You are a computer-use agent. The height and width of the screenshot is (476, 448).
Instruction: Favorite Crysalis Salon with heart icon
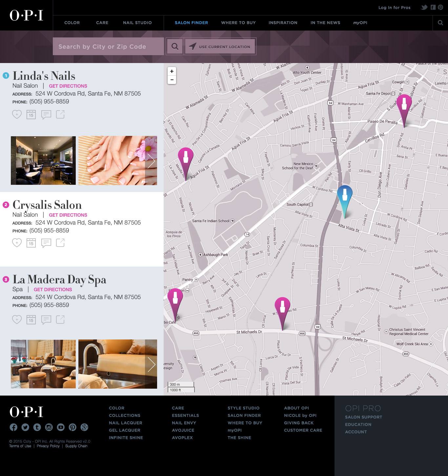(17, 243)
